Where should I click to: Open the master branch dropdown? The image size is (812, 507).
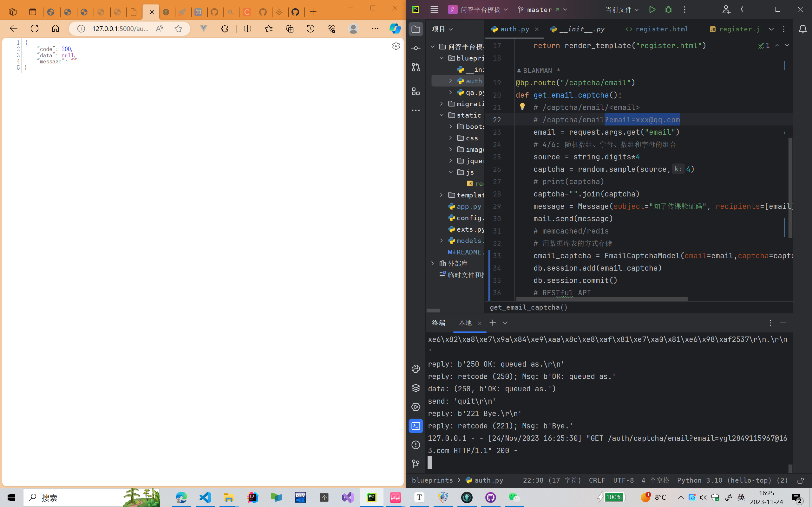[542, 10]
